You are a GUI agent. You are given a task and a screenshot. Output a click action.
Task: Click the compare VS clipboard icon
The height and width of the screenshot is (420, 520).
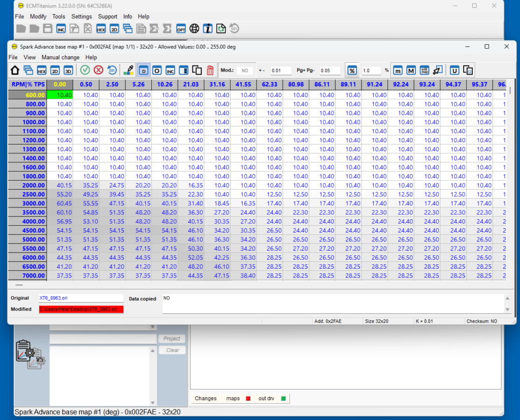click(30, 355)
